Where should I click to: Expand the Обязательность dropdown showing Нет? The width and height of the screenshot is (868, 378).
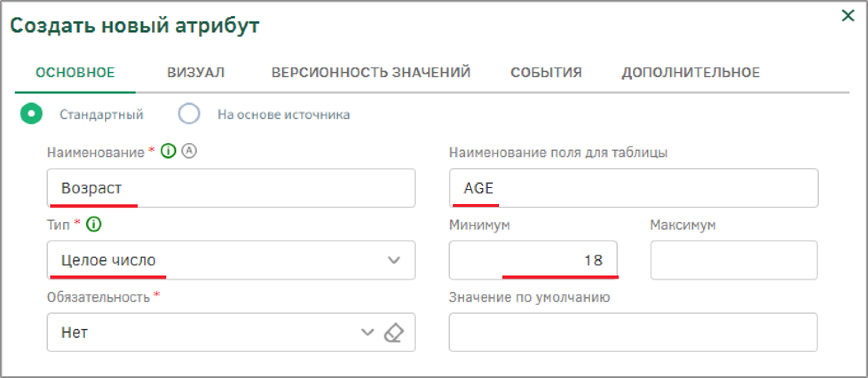[x=367, y=332]
